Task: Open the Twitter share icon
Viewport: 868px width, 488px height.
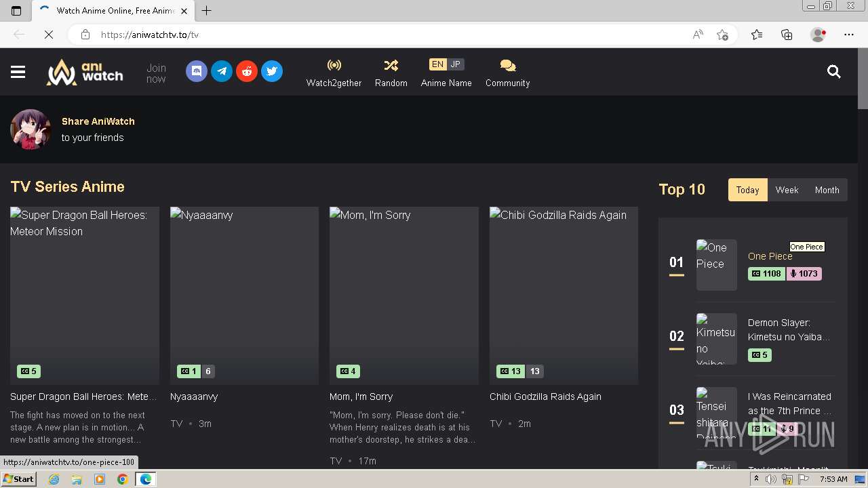Action: pyautogui.click(x=272, y=71)
